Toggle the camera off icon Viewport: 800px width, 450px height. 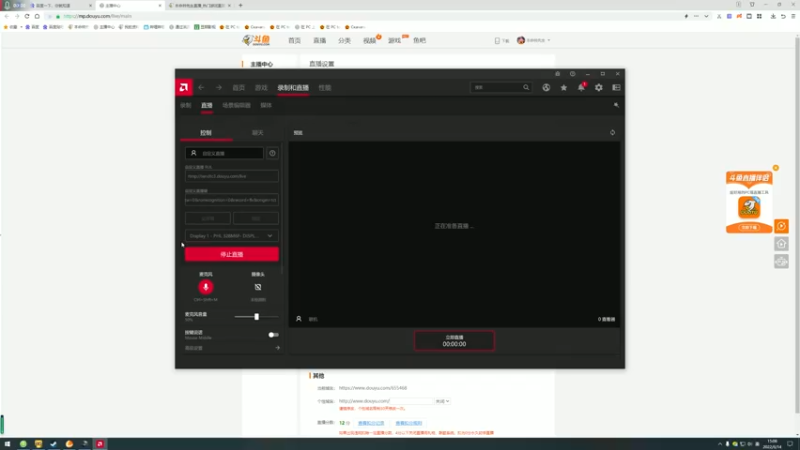click(258, 287)
